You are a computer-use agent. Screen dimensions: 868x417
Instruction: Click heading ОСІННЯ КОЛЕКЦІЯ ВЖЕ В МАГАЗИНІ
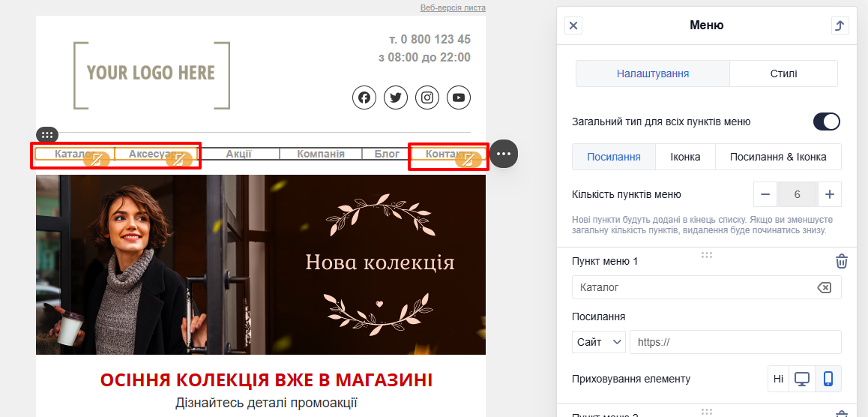266,380
